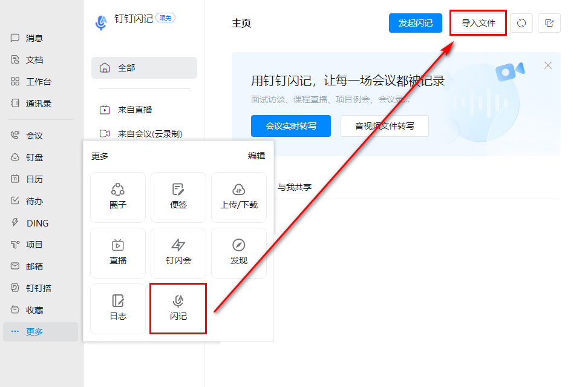Screen dimensions: 588x387
Task: Open the 钉闪会 tile
Action: pyautogui.click(x=178, y=253)
